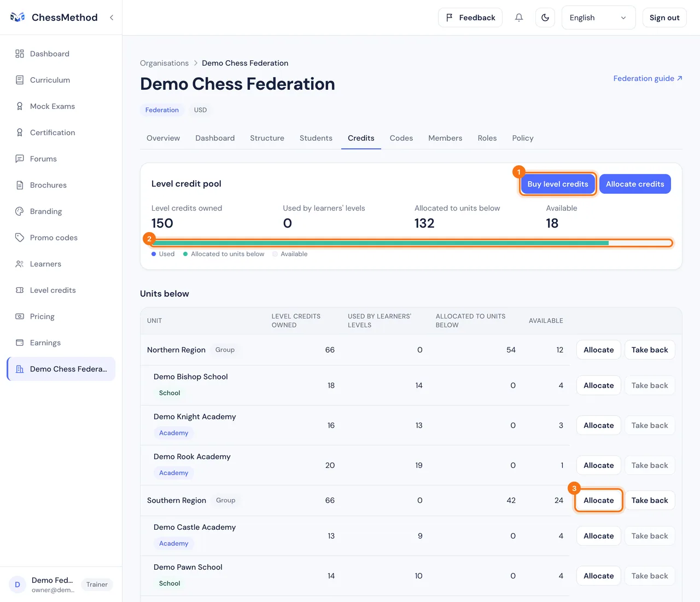Click the Allocate credits button
Image resolution: width=700 pixels, height=602 pixels.
[x=635, y=184]
